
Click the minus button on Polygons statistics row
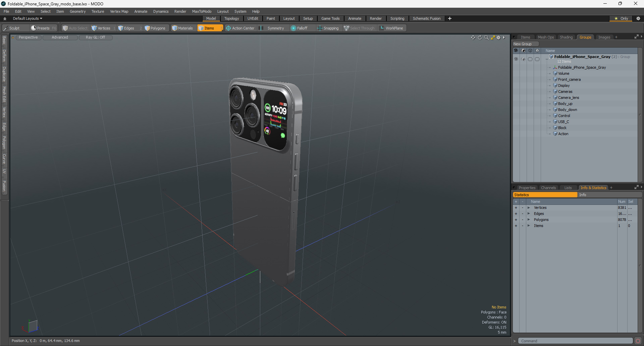click(x=522, y=220)
